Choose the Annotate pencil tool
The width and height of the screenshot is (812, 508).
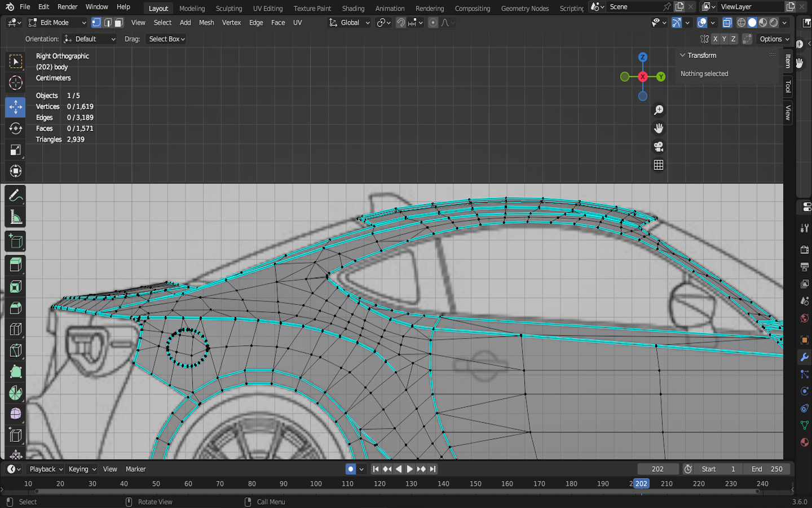(x=16, y=196)
